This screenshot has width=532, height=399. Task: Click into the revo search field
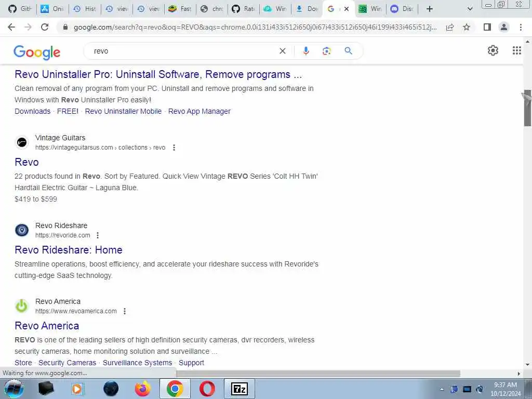183,51
